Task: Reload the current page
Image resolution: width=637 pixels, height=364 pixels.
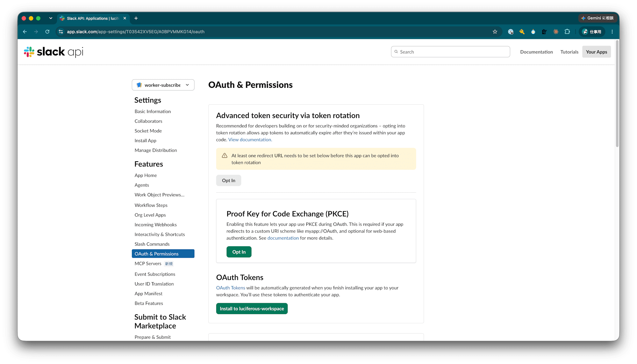Action: [47, 32]
